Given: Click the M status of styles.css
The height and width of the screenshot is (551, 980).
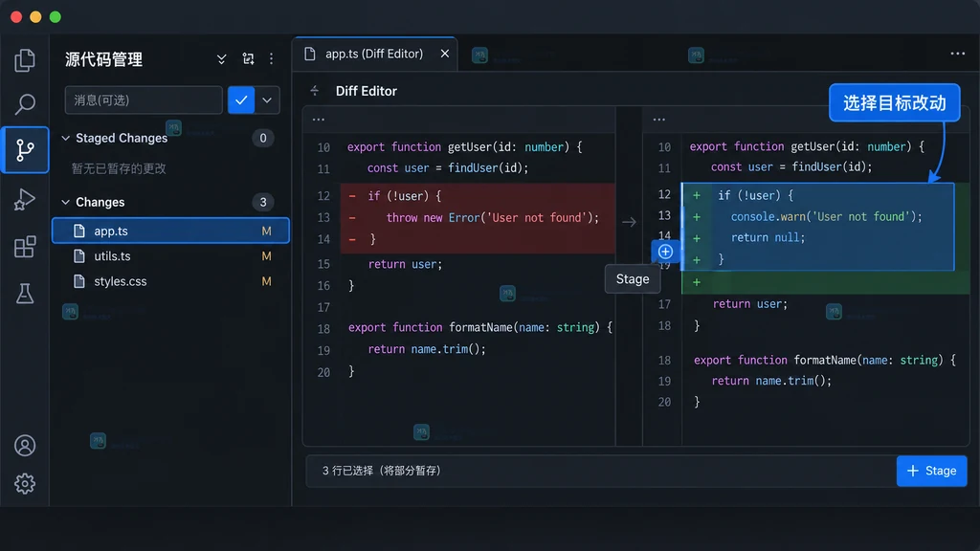Looking at the screenshot, I should pos(266,281).
